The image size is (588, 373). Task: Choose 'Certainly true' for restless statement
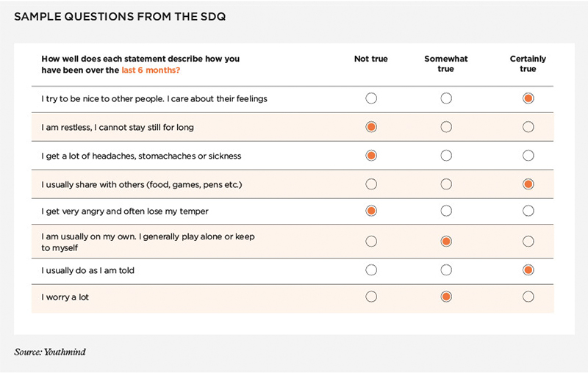[x=528, y=127]
